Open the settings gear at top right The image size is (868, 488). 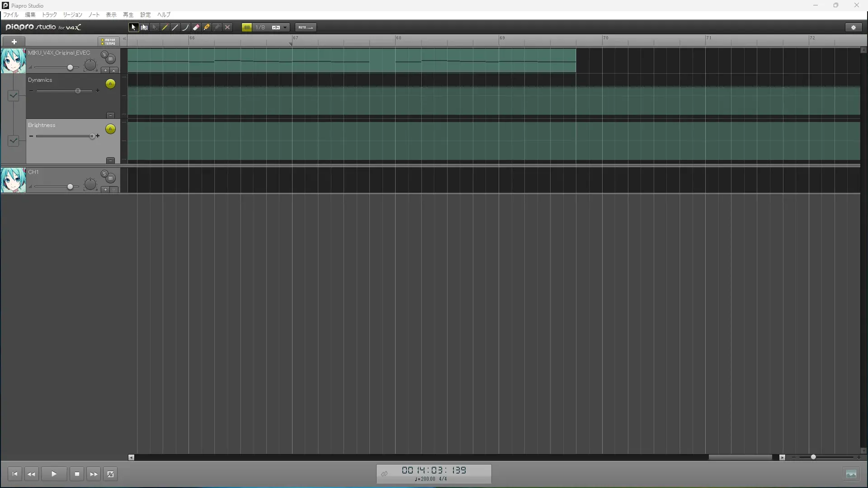pyautogui.click(x=854, y=28)
